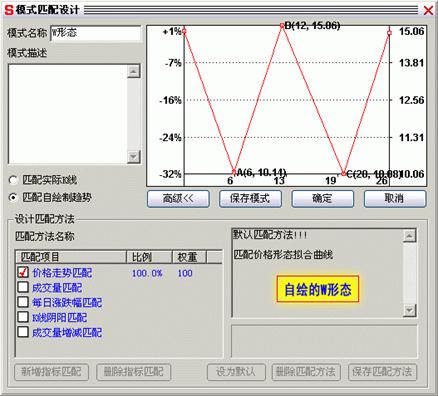Click the starting point of the W curve
The height and width of the screenshot is (396, 438).
(184, 31)
